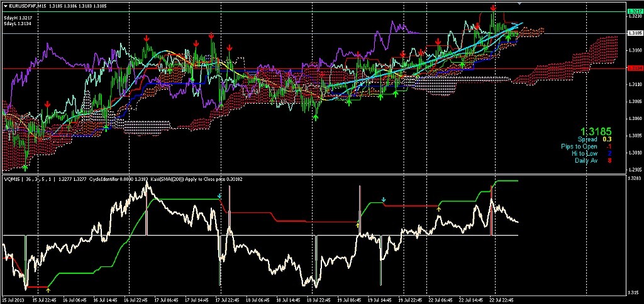644x304 pixels.
Task: Click the yellow up arrow under the first red VQ segment
Action: coord(48,290)
